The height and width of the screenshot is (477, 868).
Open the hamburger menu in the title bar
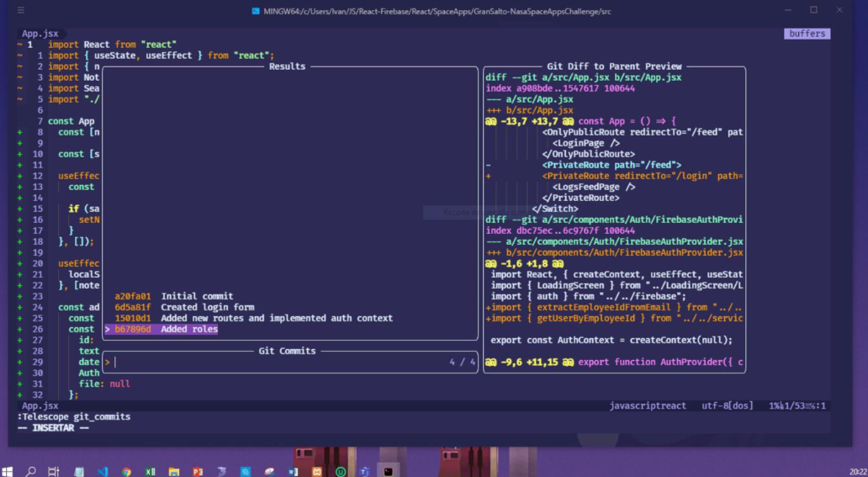pyautogui.click(x=20, y=10)
